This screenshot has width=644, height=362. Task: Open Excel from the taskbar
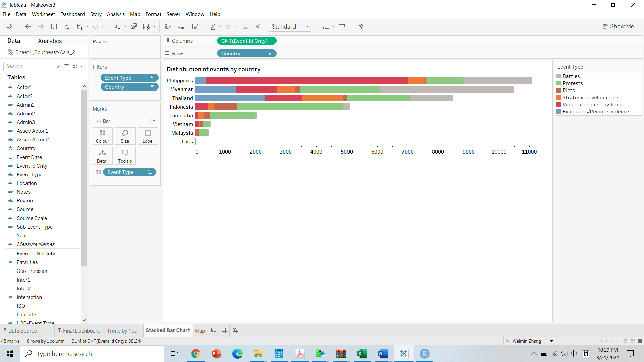(362, 354)
